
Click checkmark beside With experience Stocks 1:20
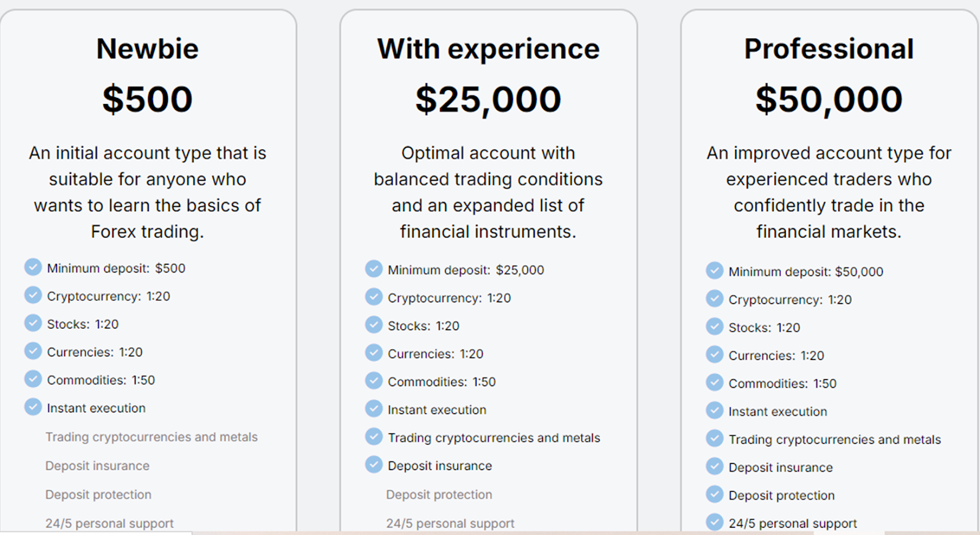(374, 324)
